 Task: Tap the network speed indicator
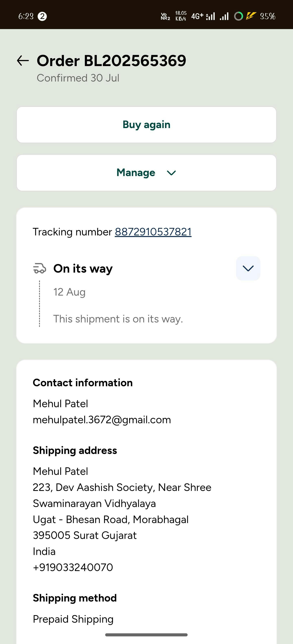point(181,16)
